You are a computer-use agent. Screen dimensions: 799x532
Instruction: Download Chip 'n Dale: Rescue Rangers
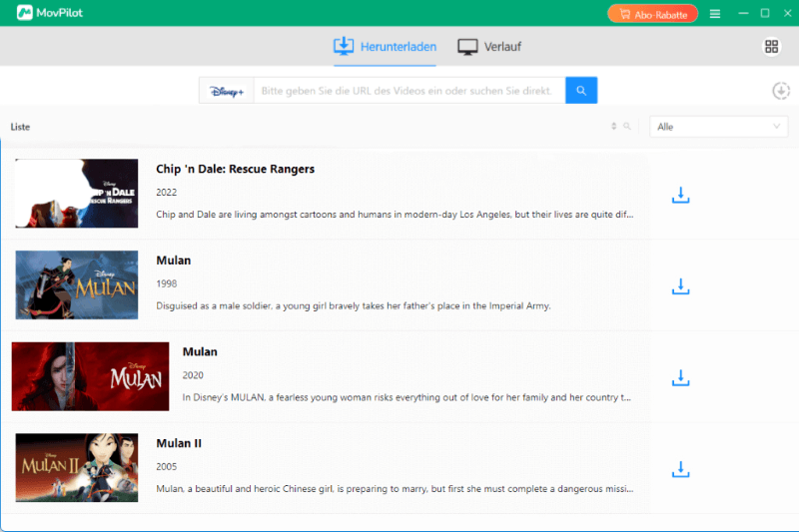click(680, 196)
